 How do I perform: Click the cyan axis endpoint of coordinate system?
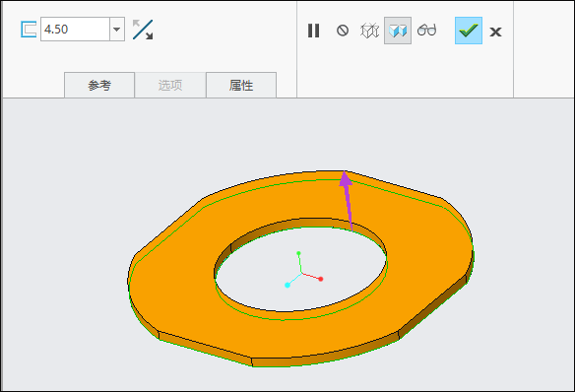point(287,285)
